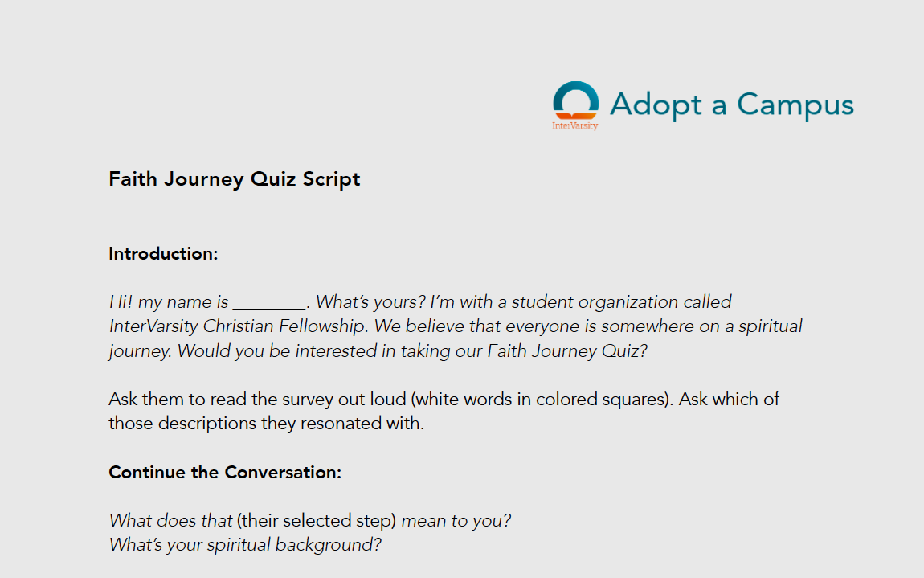Click the 'What's yours?' sentence
This screenshot has height=578, width=924.
coord(370,303)
